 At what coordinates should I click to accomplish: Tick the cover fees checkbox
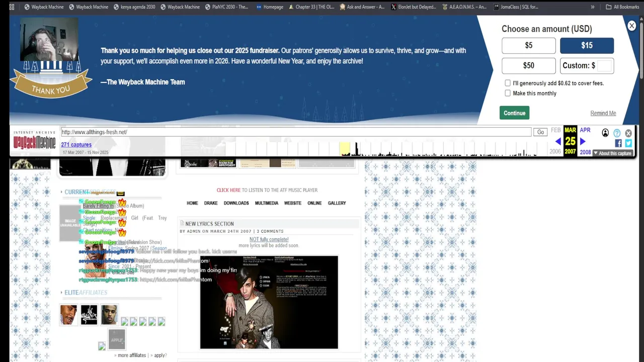click(x=508, y=83)
